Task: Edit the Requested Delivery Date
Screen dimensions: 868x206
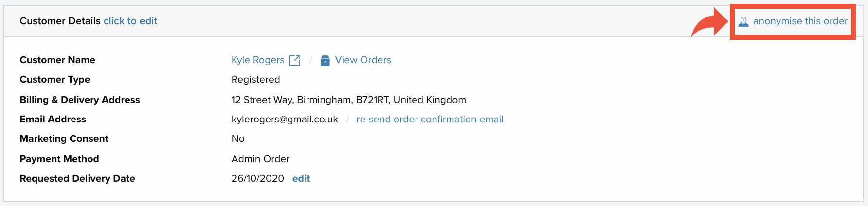Action: click(301, 178)
